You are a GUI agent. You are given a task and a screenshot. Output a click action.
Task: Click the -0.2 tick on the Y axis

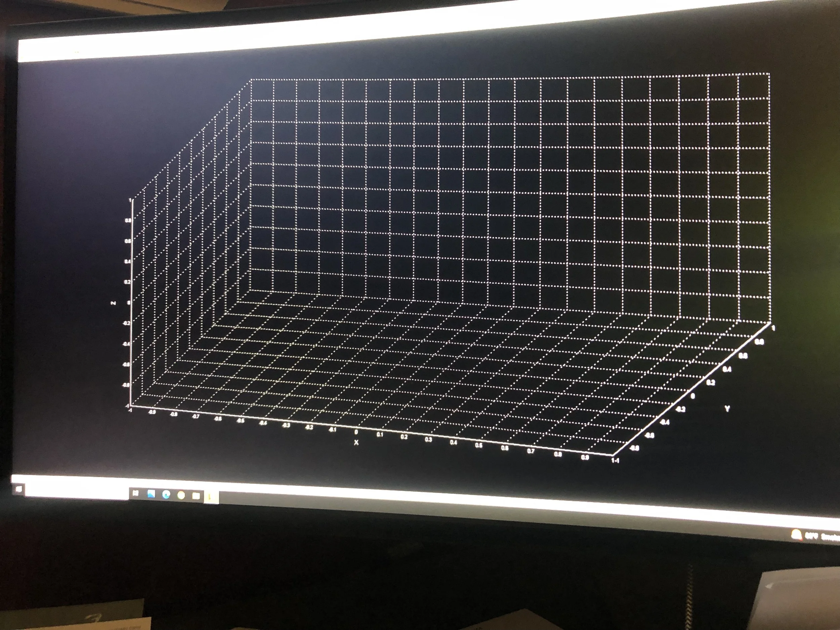tap(681, 409)
